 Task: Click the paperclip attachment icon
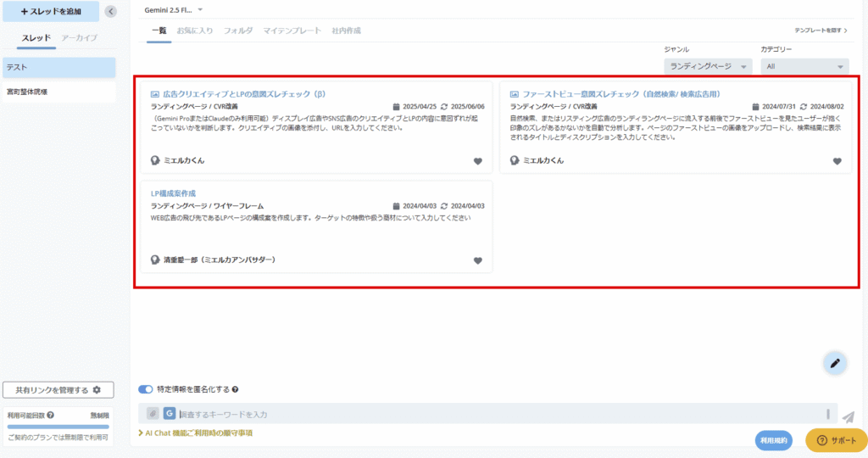[x=153, y=414]
